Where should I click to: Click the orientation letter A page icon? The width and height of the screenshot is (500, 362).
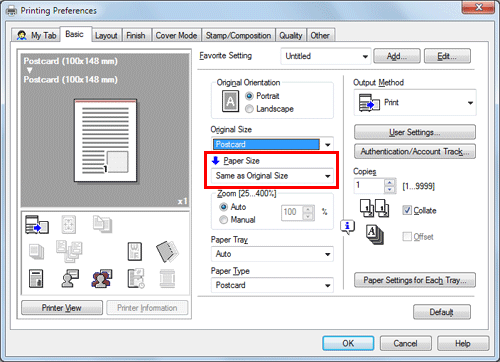(230, 101)
